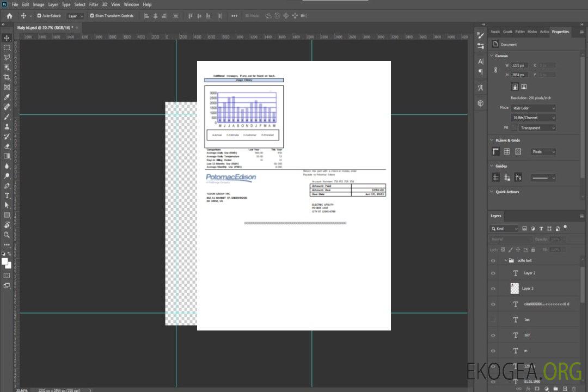This screenshot has width=588, height=392.
Task: Select the Lasso tool
Action: [x=7, y=57]
